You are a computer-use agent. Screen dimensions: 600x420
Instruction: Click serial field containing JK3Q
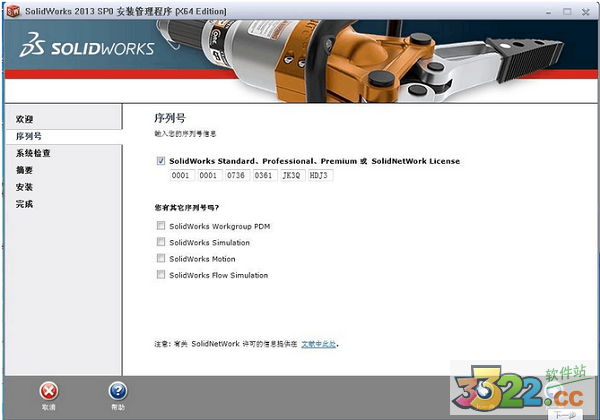[x=292, y=175]
